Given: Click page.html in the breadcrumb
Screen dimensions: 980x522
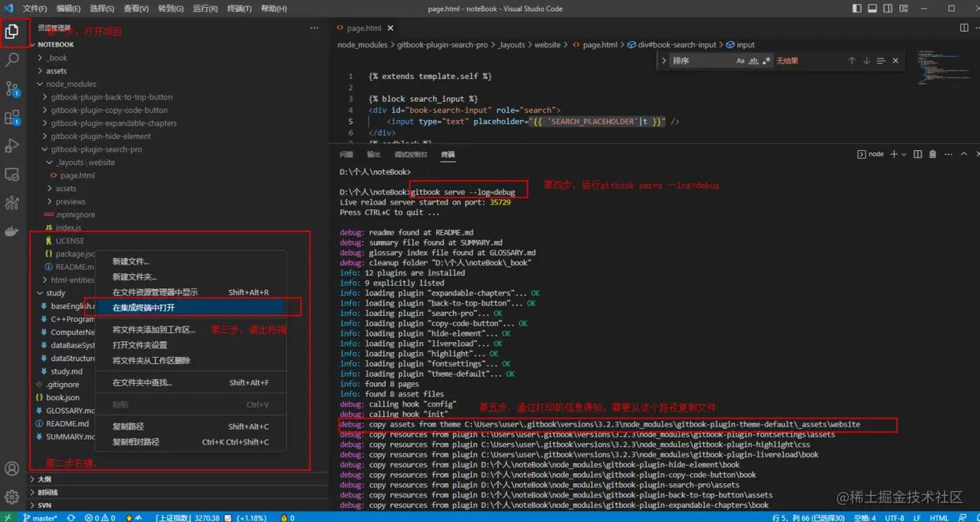Looking at the screenshot, I should tap(600, 45).
